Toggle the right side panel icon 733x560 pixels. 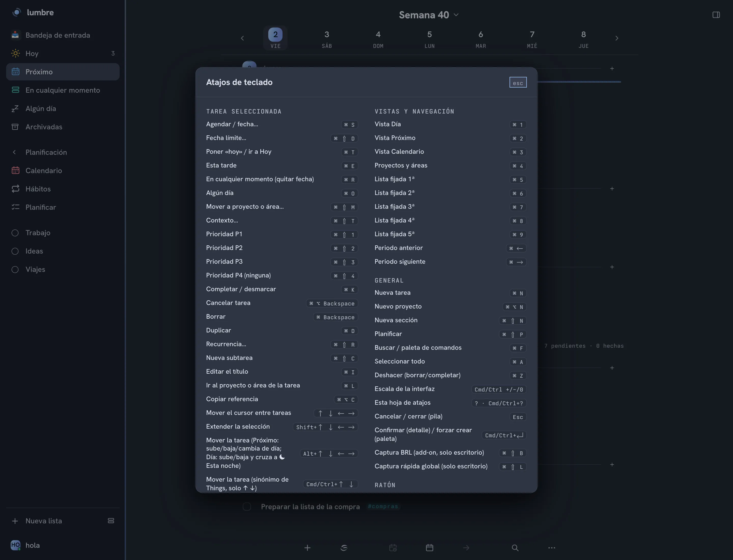click(x=716, y=15)
